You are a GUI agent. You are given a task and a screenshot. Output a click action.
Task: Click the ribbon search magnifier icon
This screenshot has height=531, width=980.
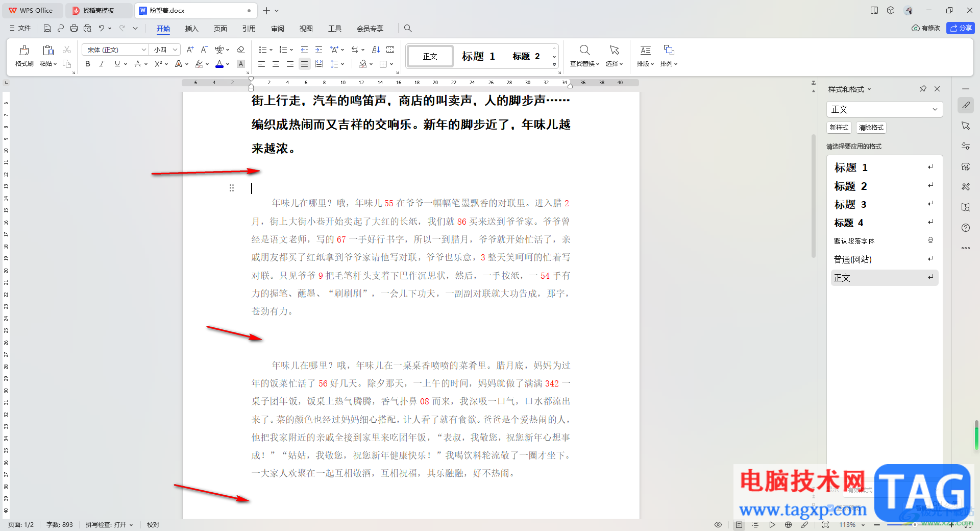click(408, 29)
